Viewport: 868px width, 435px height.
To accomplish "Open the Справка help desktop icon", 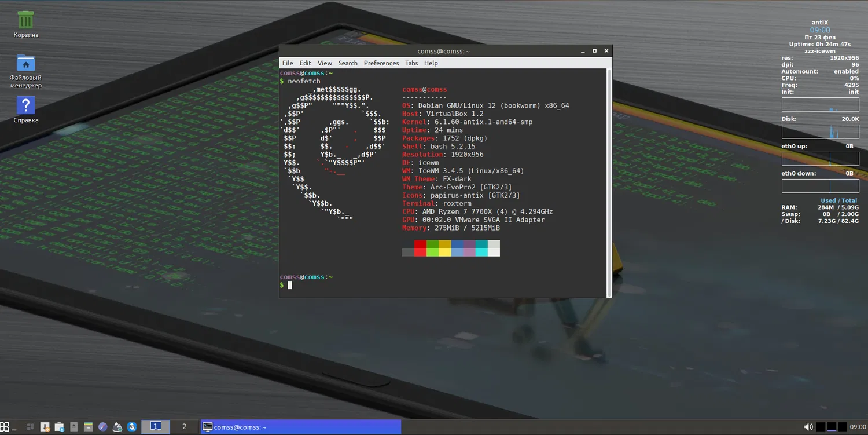I will [25, 105].
